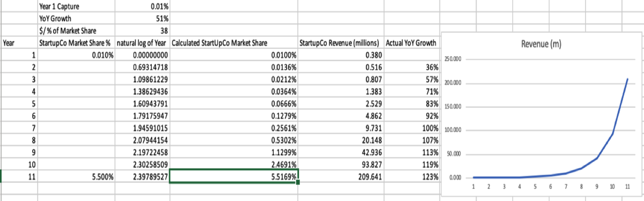This screenshot has height=201, width=644.
Task: Select the revenue cell 42.936
Action: pos(341,152)
